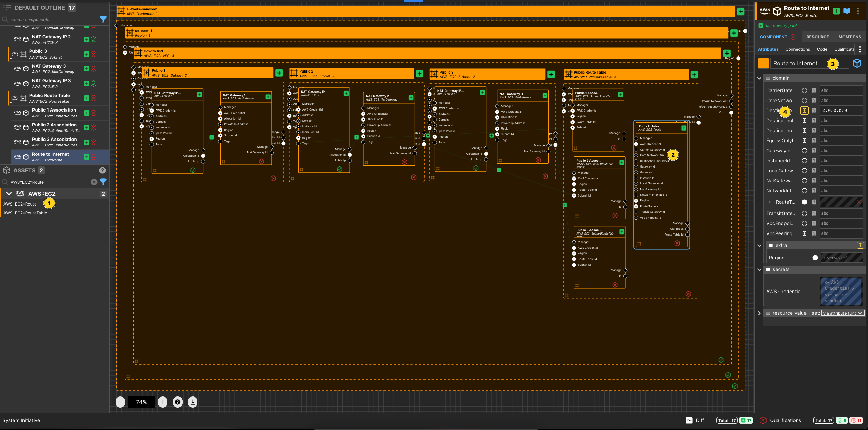Viewport: 868px width, 430px height.
Task: Collapse the extra section
Action: point(759,246)
